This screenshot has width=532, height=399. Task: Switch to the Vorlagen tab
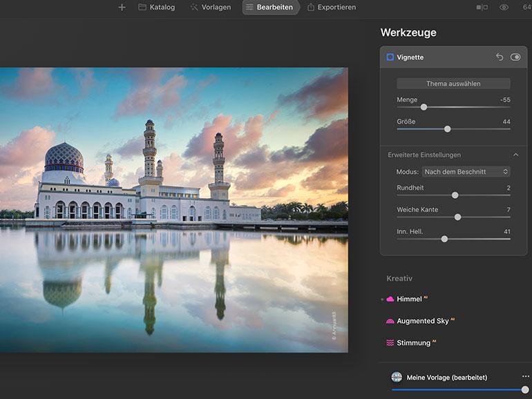point(210,8)
